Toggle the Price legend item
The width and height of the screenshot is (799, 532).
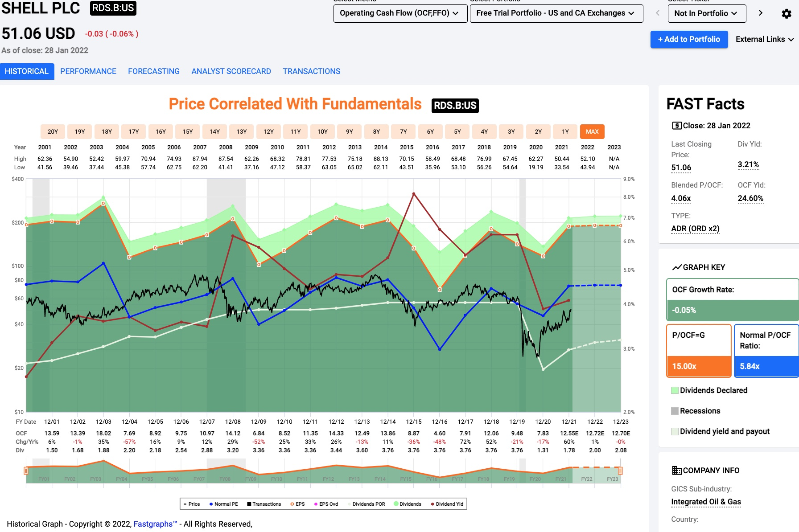point(191,504)
